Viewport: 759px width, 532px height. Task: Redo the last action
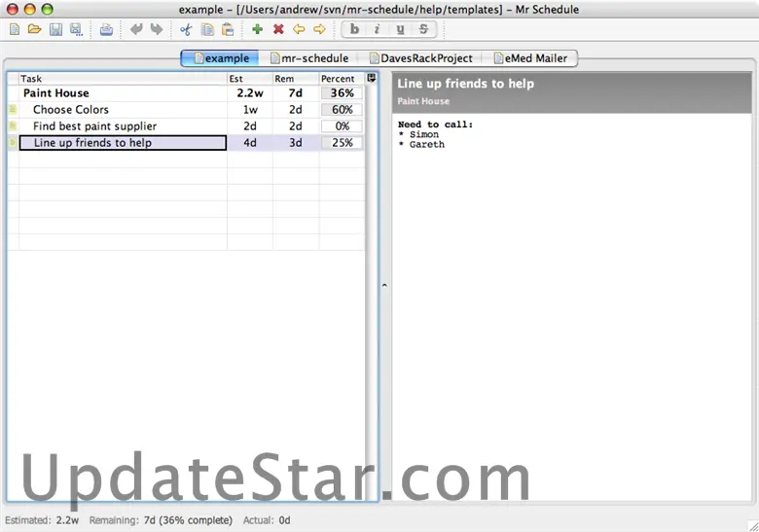pos(157,29)
